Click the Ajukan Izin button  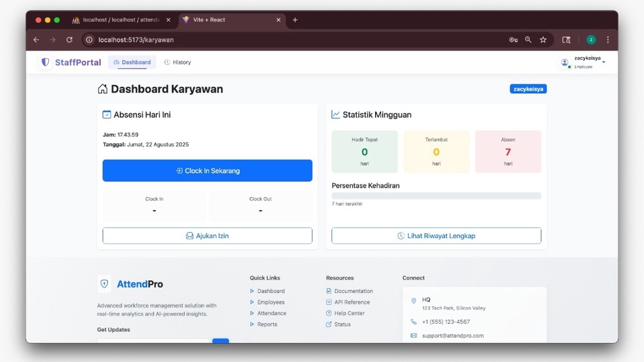(207, 236)
